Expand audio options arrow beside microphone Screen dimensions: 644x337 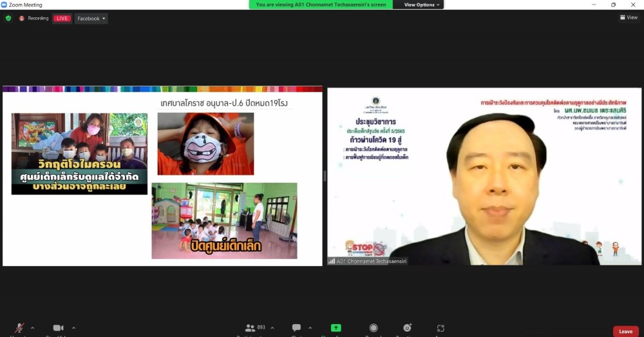32,327
